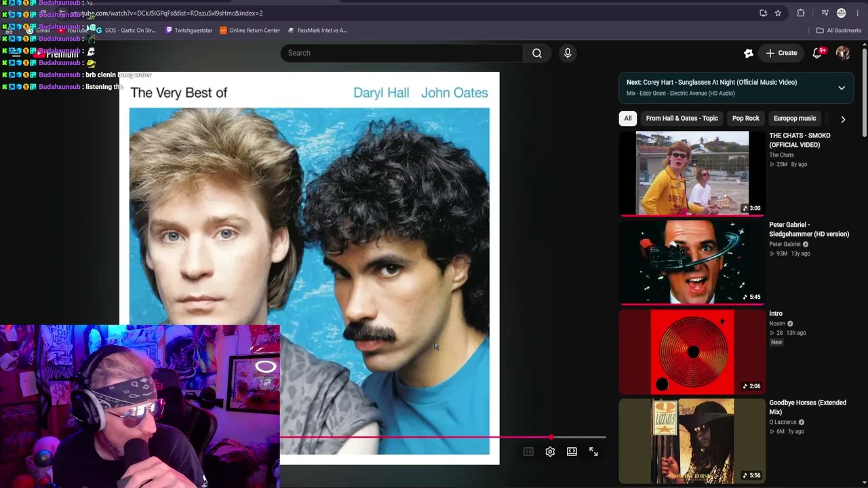The width and height of the screenshot is (868, 488).
Task: Open the intro video title link
Action: point(776,314)
